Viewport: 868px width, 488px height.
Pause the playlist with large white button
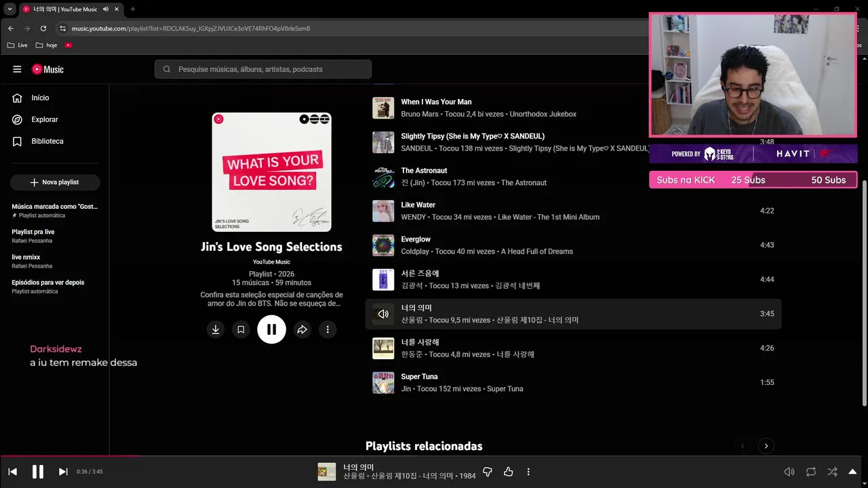(x=271, y=329)
